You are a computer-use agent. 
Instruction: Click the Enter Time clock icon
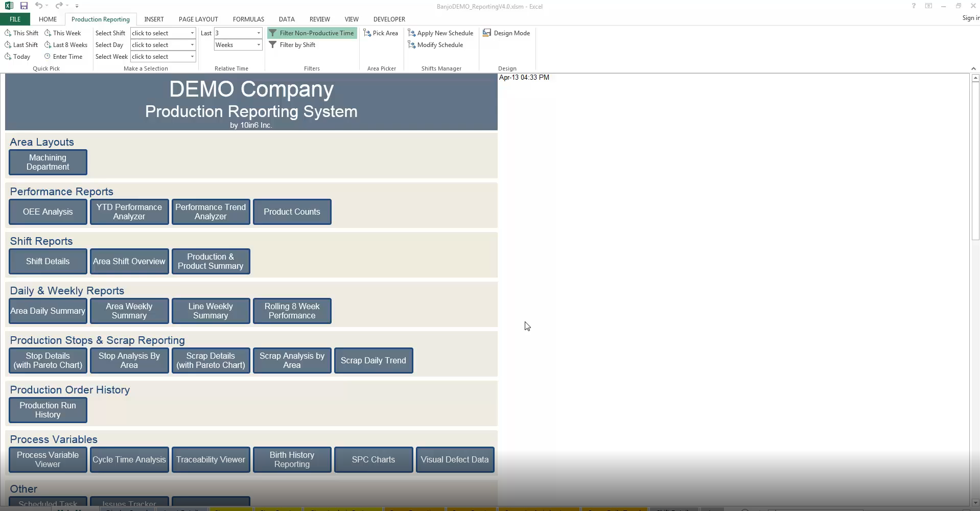[48, 57]
